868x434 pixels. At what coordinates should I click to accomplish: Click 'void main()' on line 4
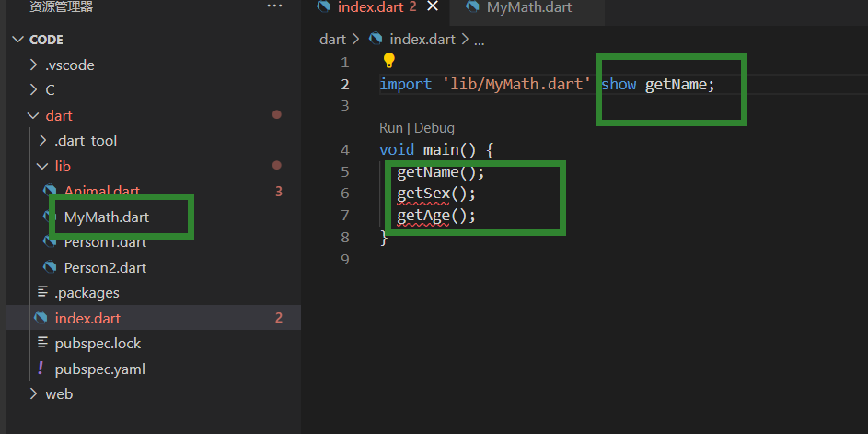[x=427, y=150]
